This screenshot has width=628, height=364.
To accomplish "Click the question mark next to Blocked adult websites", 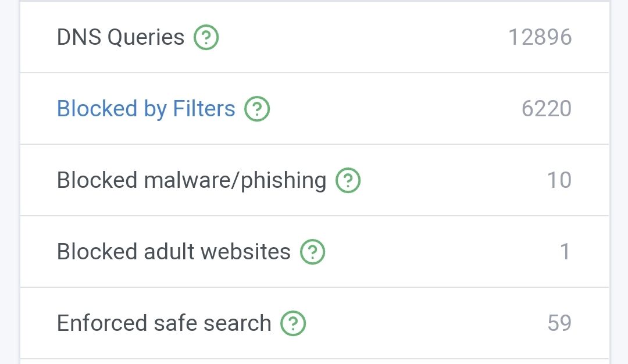I will click(x=312, y=252).
